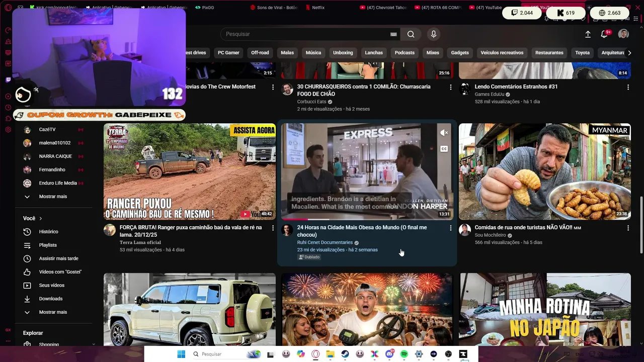Expand Mostrar mais under subscriptions list
Image resolution: width=644 pixels, height=362 pixels.
coord(53,197)
